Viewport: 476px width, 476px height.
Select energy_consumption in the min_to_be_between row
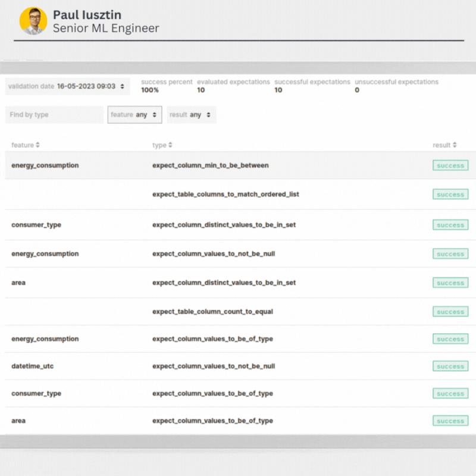[x=45, y=165]
